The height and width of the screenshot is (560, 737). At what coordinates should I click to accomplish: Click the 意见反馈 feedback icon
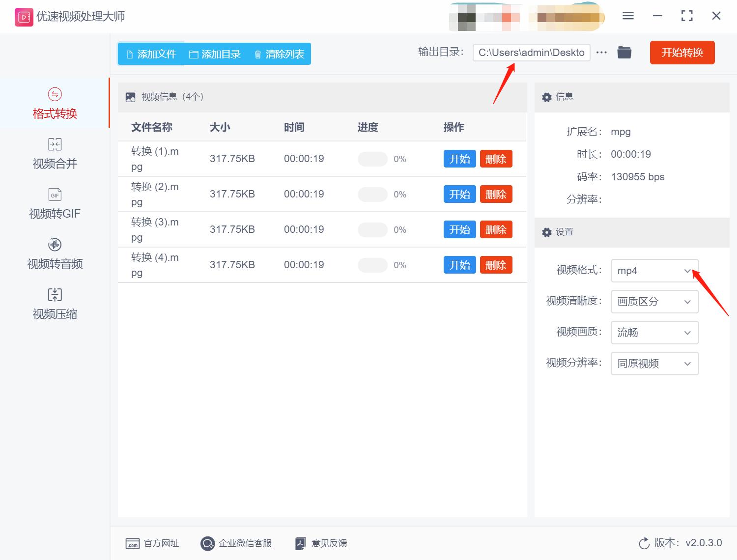[x=300, y=543]
